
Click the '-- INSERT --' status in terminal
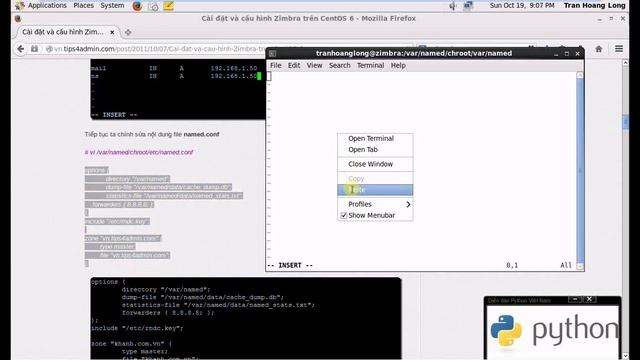click(x=290, y=265)
